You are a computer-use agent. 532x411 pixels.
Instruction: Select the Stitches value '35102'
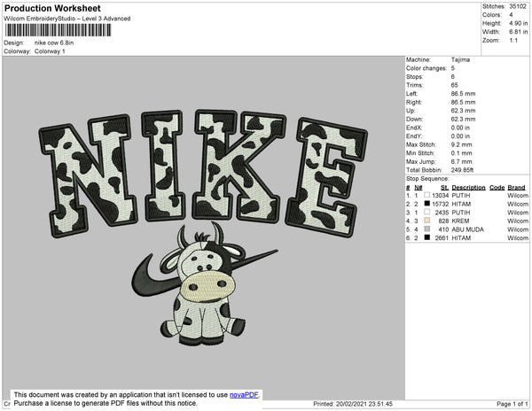click(x=518, y=6)
